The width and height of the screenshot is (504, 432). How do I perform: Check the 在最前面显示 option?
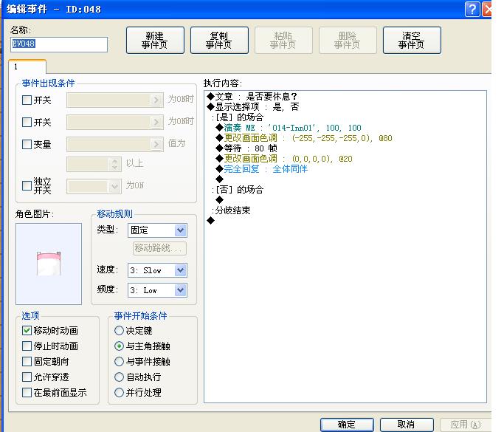pos(27,392)
